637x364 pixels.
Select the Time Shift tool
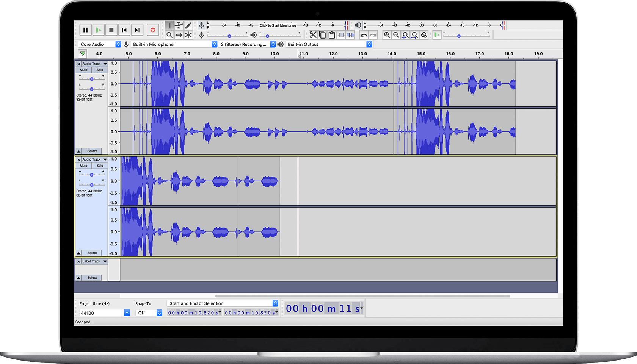coord(179,35)
